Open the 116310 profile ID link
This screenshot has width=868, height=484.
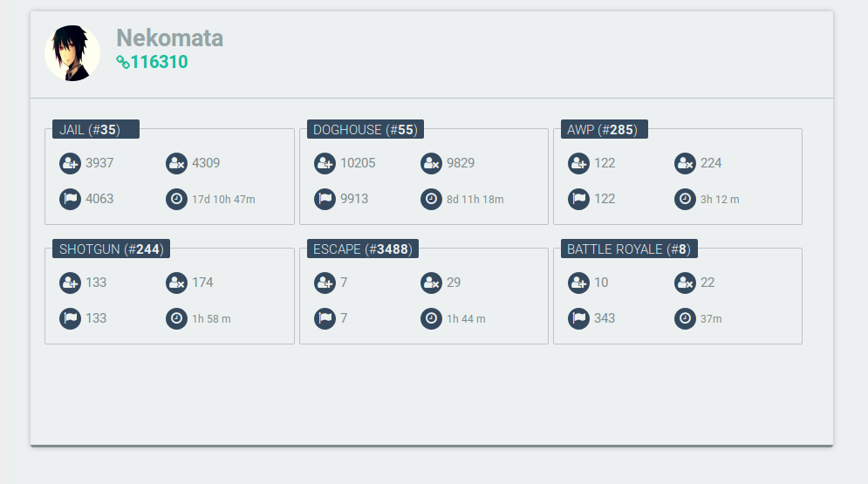(x=153, y=62)
